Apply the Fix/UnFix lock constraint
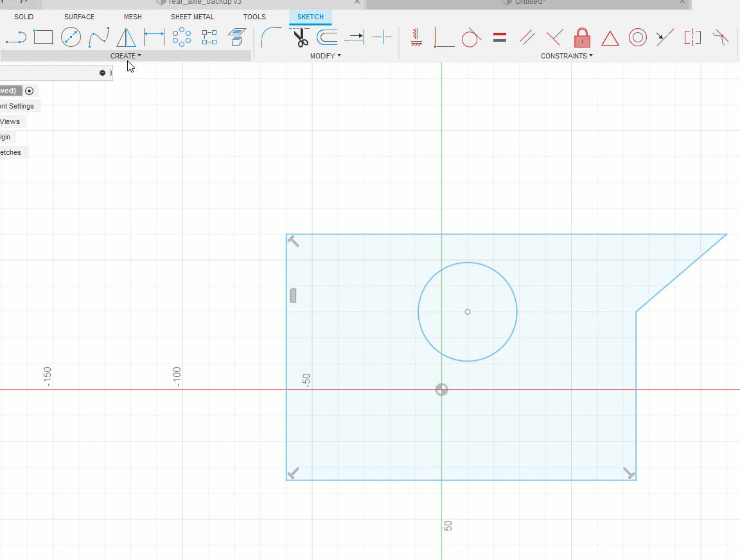The width and height of the screenshot is (740, 560). point(582,37)
